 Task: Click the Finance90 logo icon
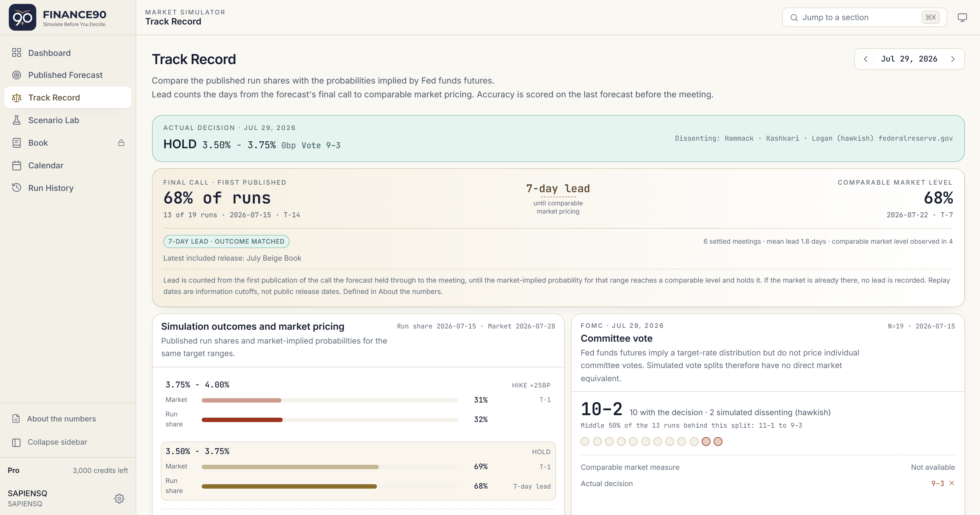tap(22, 18)
